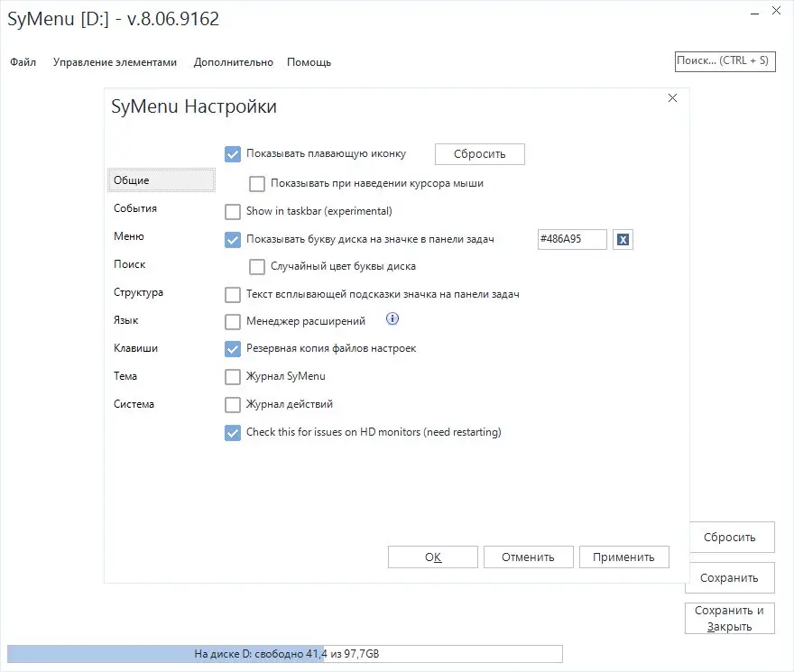The height and width of the screenshot is (672, 794).
Task: Close the SyMenu Настройки dialog
Action: pos(672,97)
